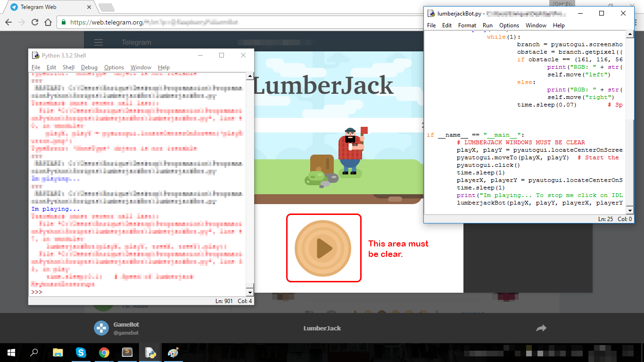
Task: Select the Telegram Web browser tab
Action: coord(50,7)
